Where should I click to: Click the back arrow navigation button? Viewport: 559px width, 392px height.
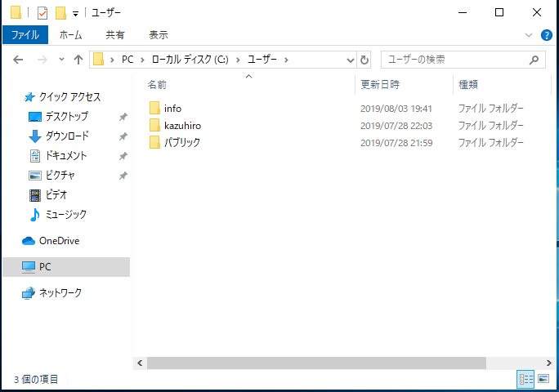pos(19,60)
